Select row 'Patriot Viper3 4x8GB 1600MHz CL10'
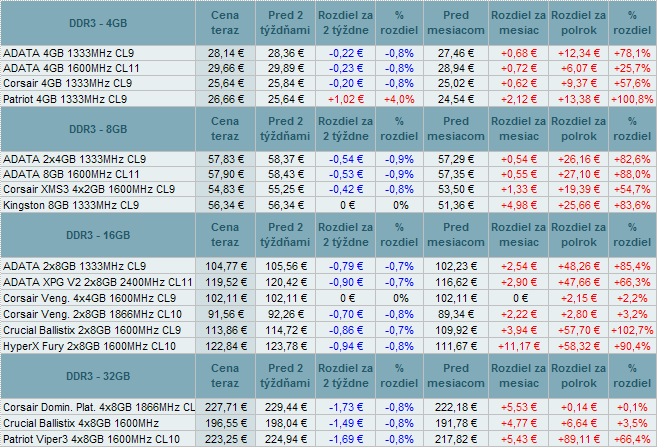This screenshot has width=657, height=447. click(328, 439)
